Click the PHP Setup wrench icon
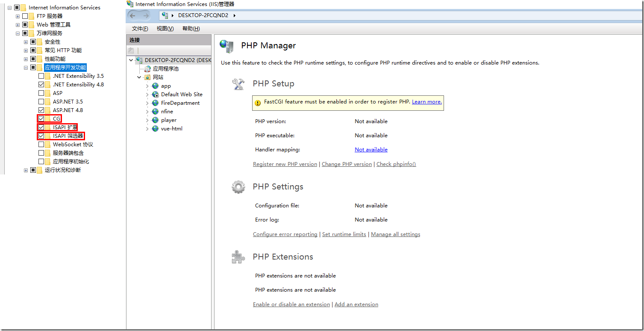 tap(238, 83)
